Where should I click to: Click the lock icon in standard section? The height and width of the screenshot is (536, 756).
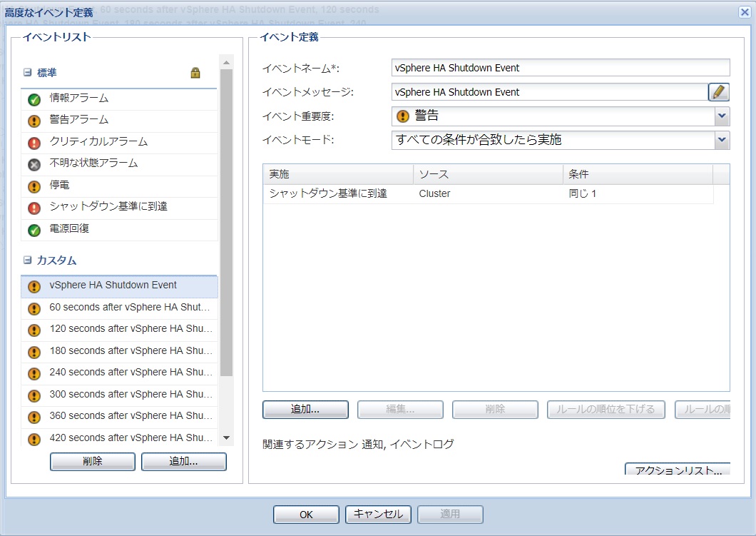point(195,73)
